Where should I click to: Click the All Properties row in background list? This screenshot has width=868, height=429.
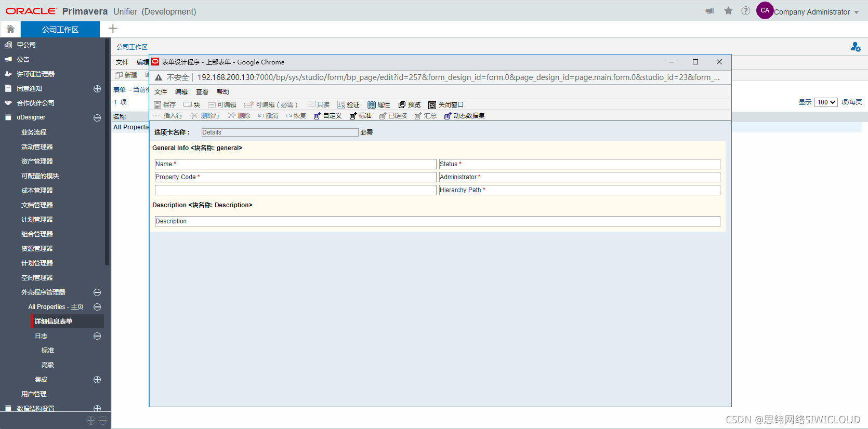coord(131,127)
